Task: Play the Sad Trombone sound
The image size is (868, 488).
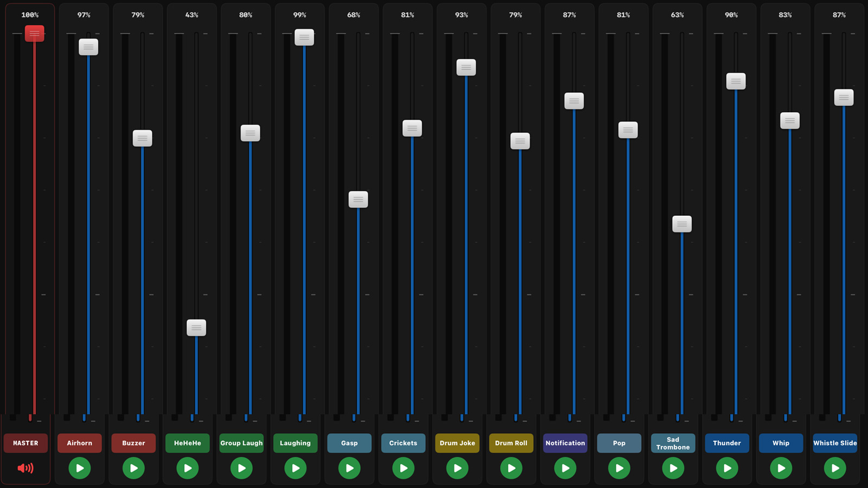Action: point(673,468)
